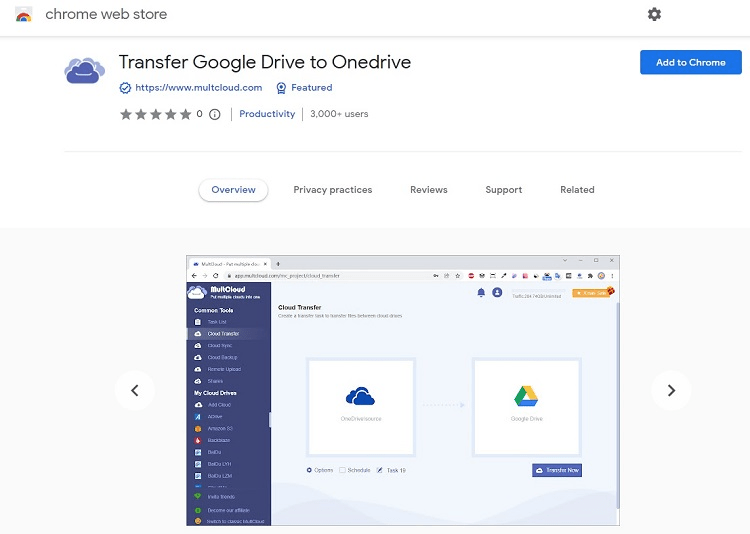Select the Overview tab

click(x=233, y=190)
